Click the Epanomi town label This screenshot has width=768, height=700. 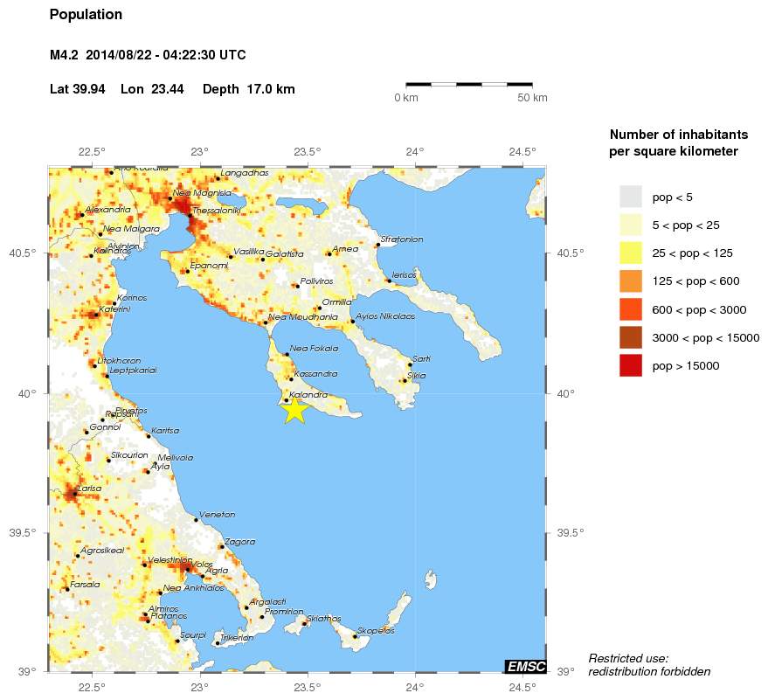coord(209,266)
